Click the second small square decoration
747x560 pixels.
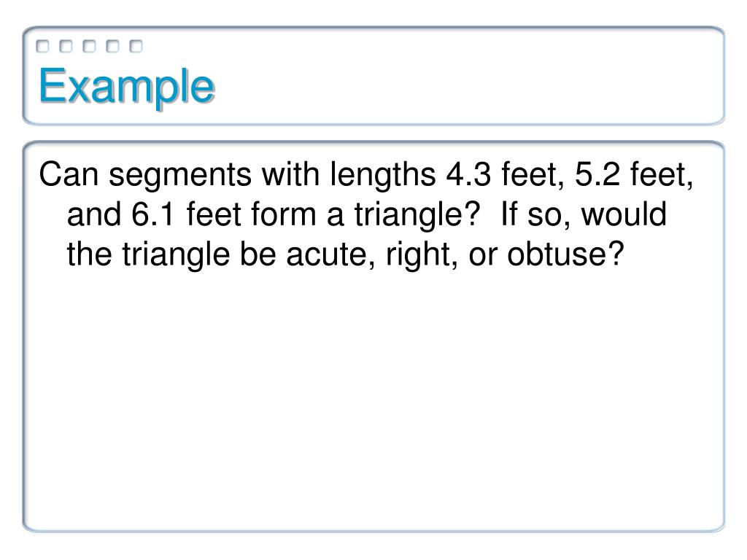click(66, 46)
